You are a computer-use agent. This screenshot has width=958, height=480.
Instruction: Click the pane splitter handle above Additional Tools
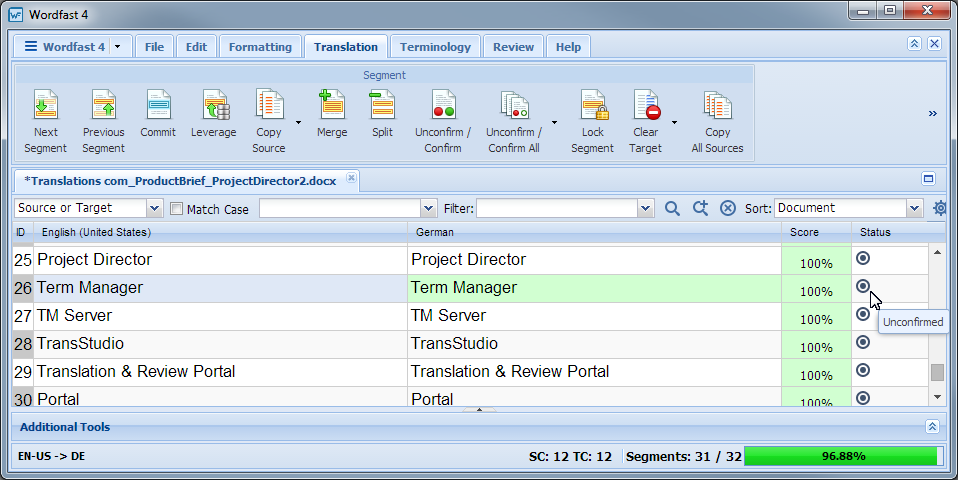479,410
